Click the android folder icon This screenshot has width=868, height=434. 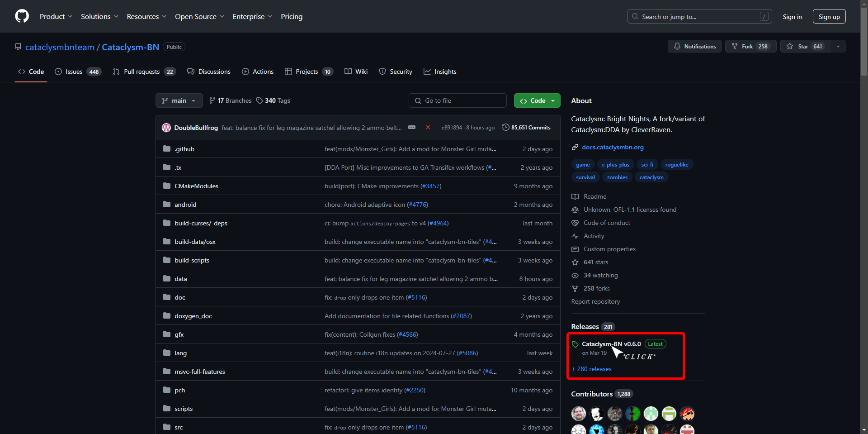pyautogui.click(x=167, y=205)
